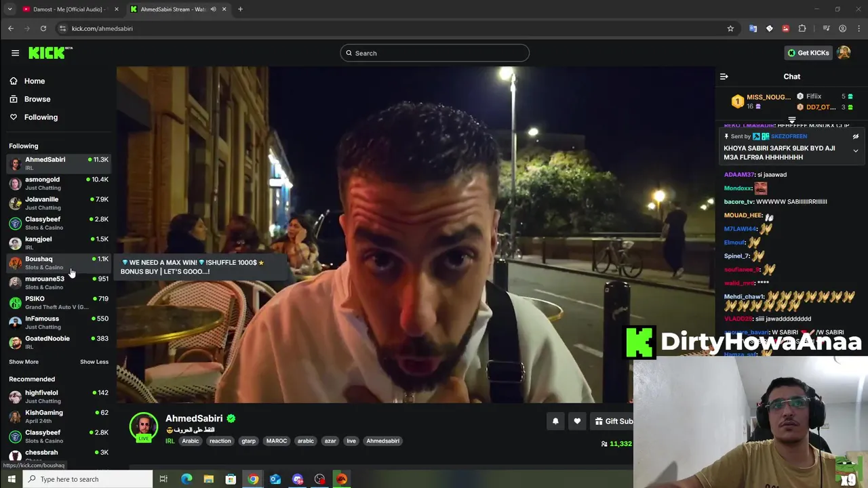868x488 pixels.
Task: Open Jolavanille's channel in the sidebar
Action: [59, 203]
